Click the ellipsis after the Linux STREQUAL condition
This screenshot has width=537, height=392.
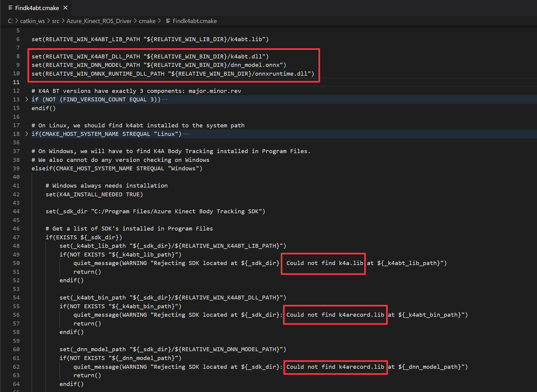coord(186,134)
